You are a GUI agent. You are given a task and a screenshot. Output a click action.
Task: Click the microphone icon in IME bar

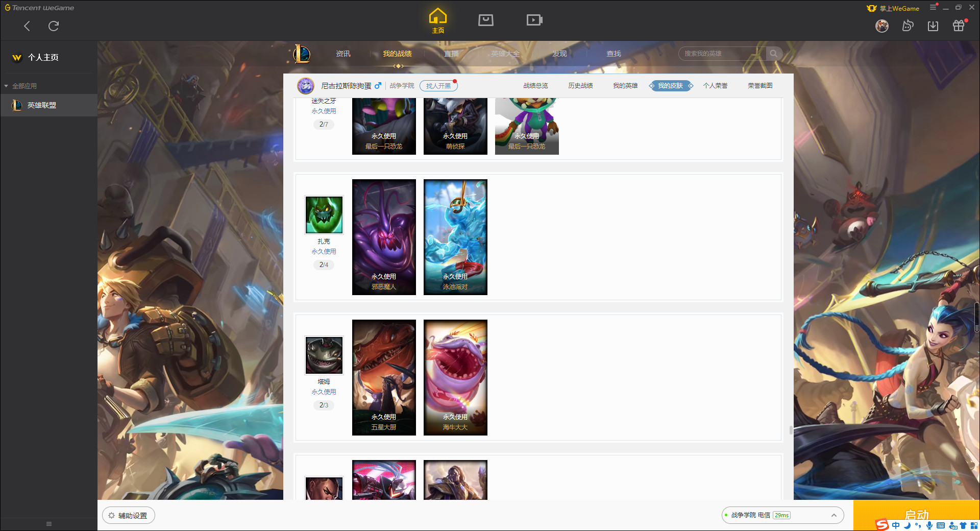click(929, 525)
